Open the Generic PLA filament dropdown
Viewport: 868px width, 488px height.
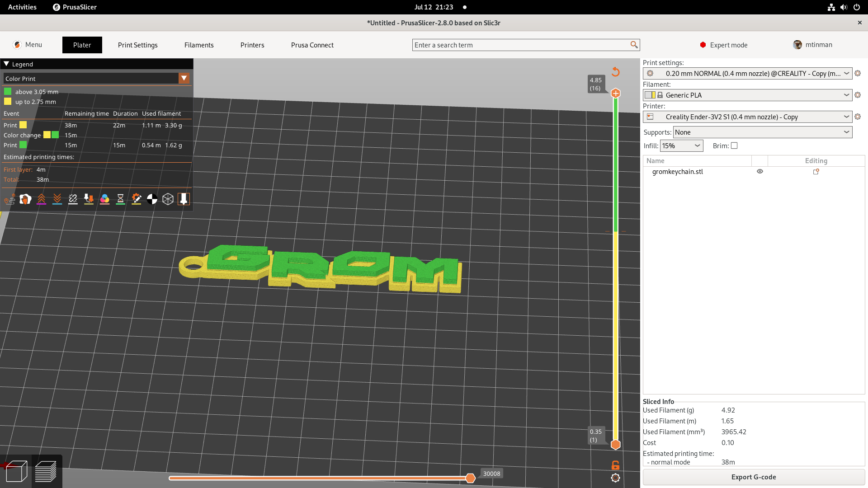748,95
